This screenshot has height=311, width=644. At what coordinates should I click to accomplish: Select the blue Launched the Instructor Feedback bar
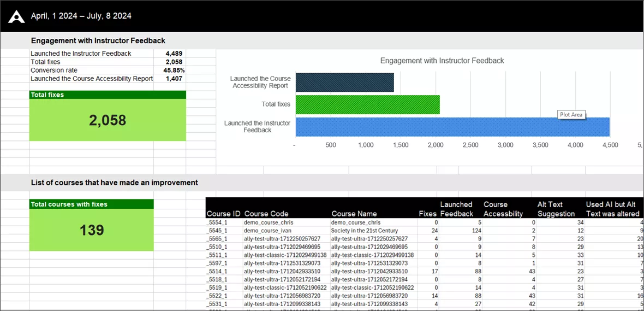coord(452,127)
